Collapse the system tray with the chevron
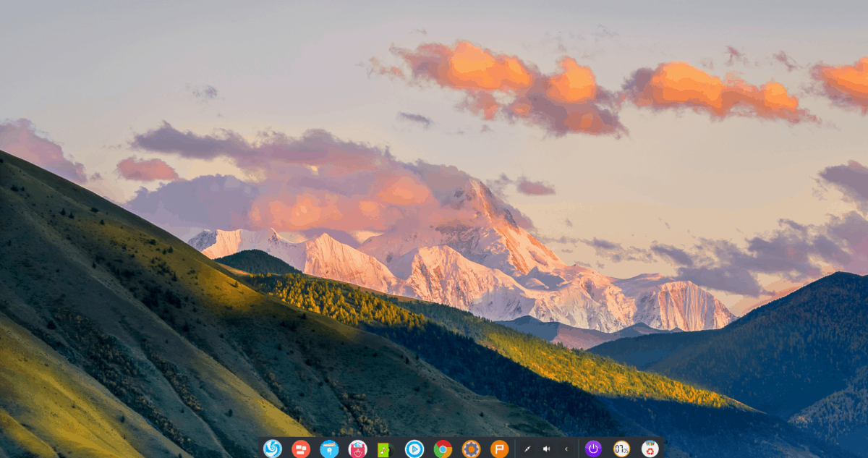Screen dimensions: 868x458 coord(566,448)
